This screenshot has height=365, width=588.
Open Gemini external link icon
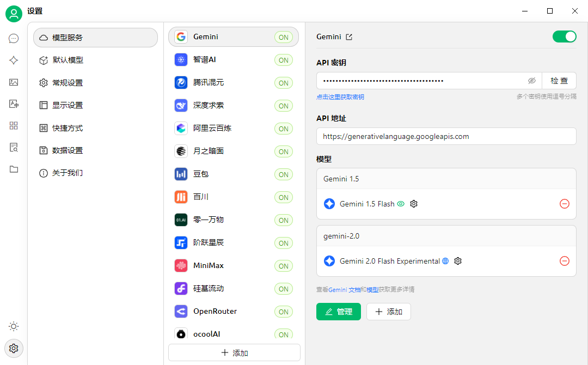(x=349, y=36)
